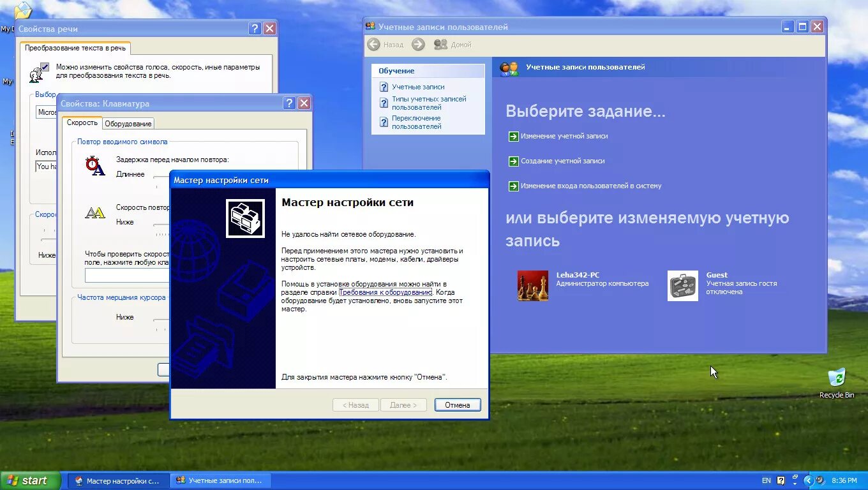Click the green arrow next to Создание учетной записи
This screenshot has width=868, height=490.
(x=513, y=161)
